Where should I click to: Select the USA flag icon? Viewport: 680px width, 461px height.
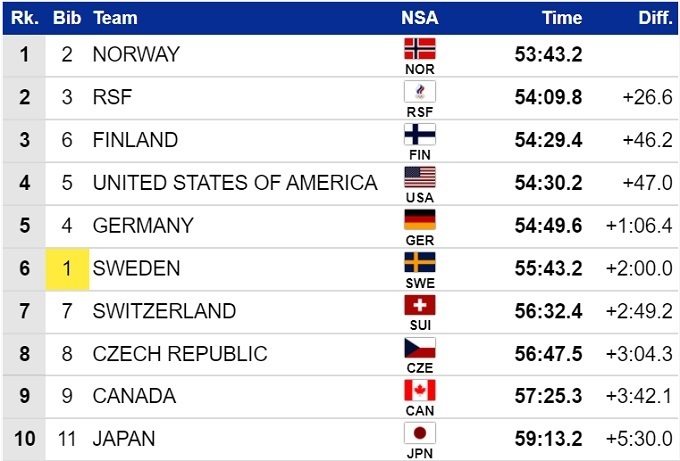[420, 177]
